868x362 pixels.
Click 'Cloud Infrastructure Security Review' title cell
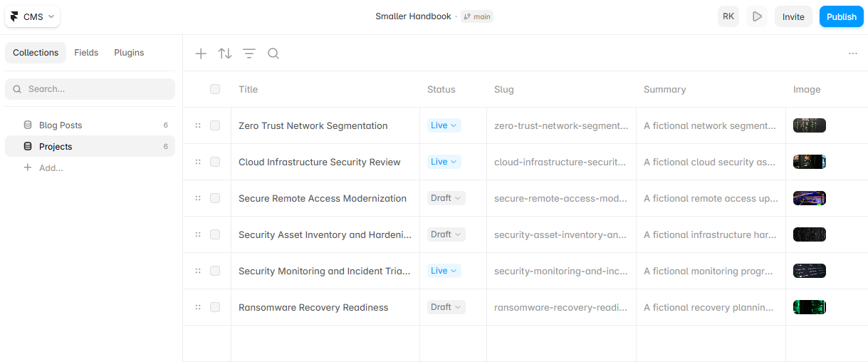tap(325, 162)
